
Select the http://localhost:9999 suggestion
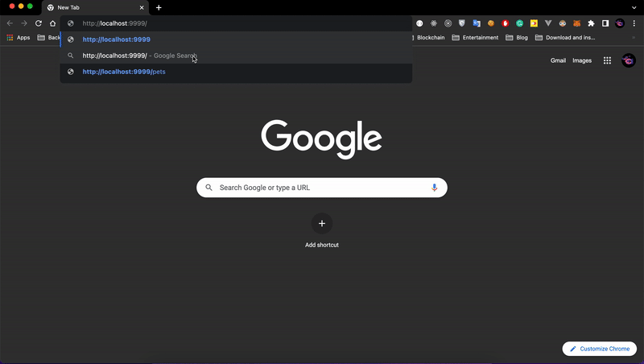point(236,39)
